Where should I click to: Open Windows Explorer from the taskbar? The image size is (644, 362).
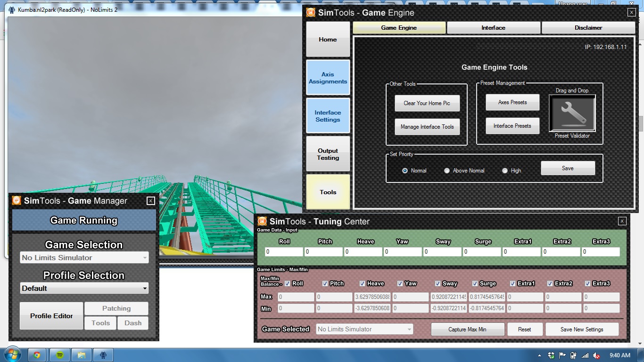click(x=82, y=355)
